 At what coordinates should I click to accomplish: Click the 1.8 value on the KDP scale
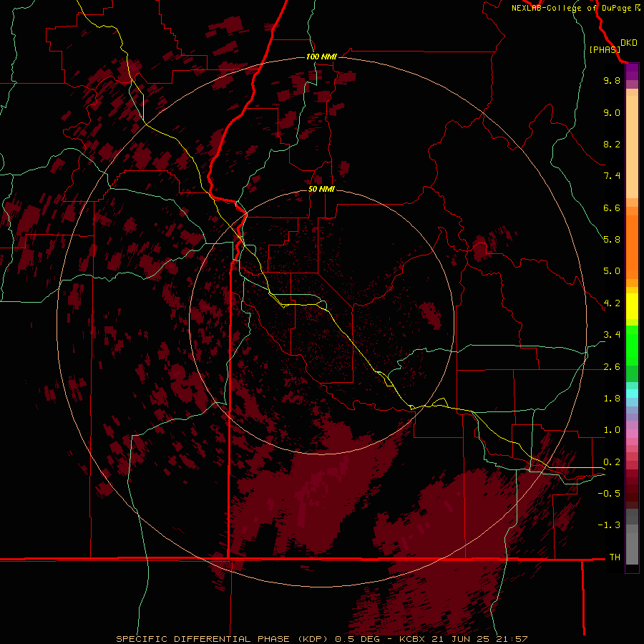click(x=612, y=399)
